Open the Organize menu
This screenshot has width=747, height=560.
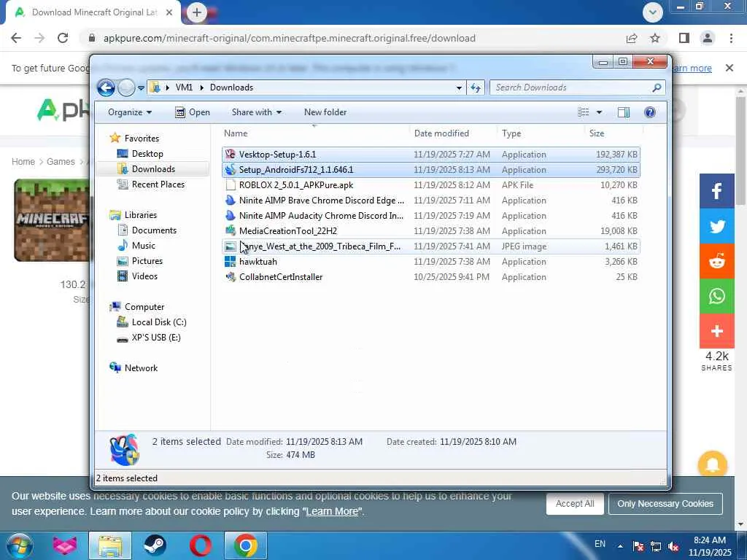pyautogui.click(x=130, y=112)
